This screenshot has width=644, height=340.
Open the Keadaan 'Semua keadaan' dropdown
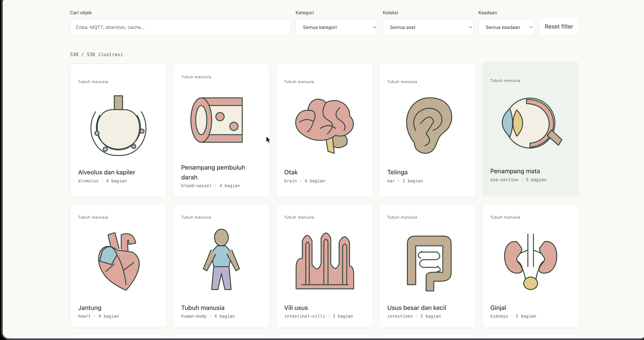pos(506,27)
